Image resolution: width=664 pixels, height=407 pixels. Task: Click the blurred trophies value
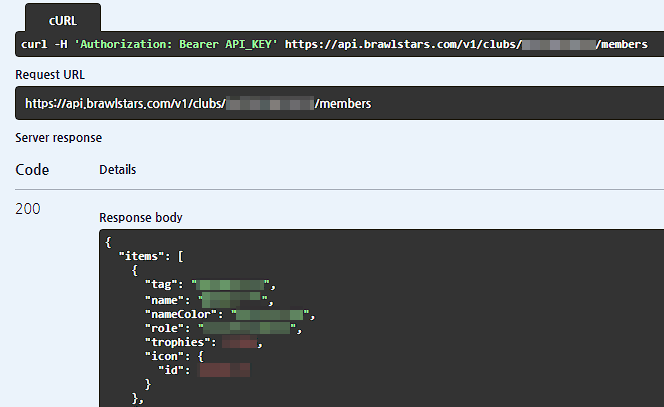[239, 343]
